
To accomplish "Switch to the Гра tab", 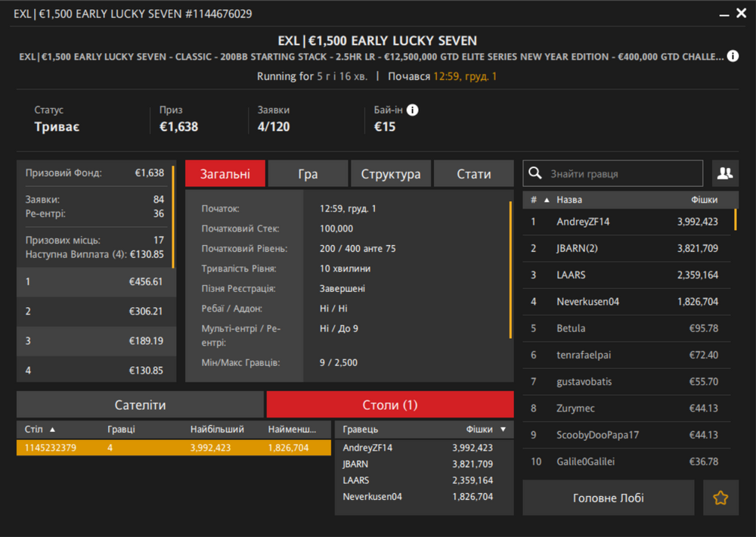I will [308, 174].
